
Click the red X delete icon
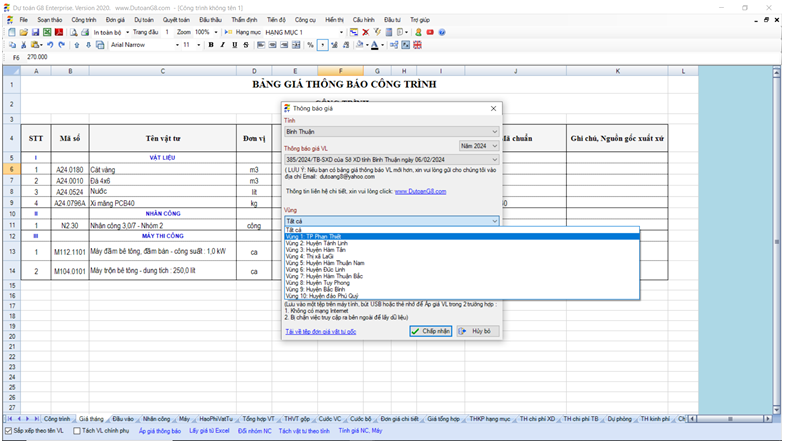[366, 32]
